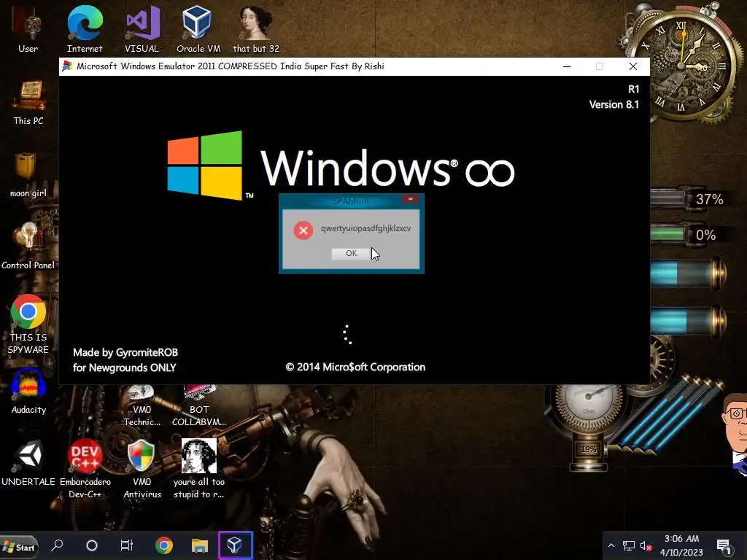Close the SPAM dialog with its red X
Image resolution: width=747 pixels, height=560 pixels.
coord(410,199)
